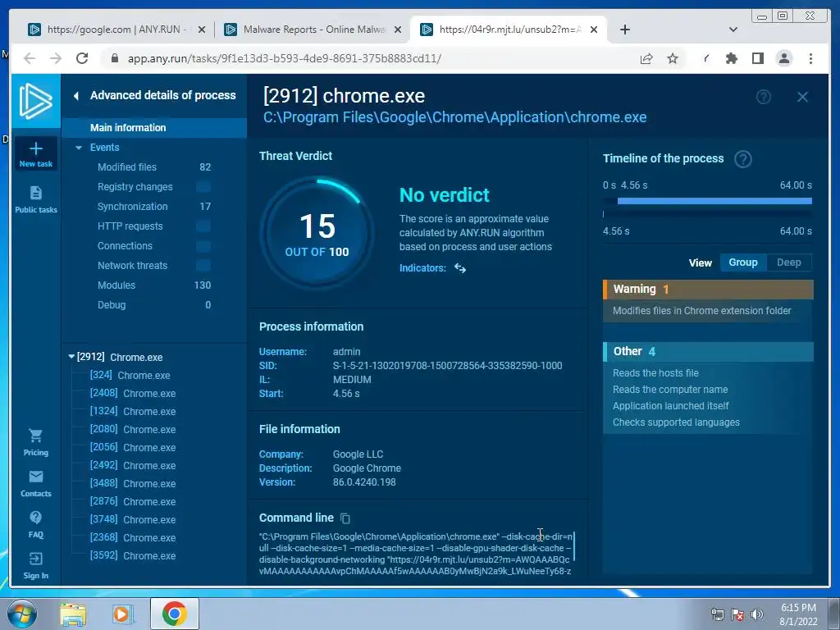The image size is (840, 630).
Task: Collapse the [2912] Chrome.exe process tree
Action: [x=71, y=356]
